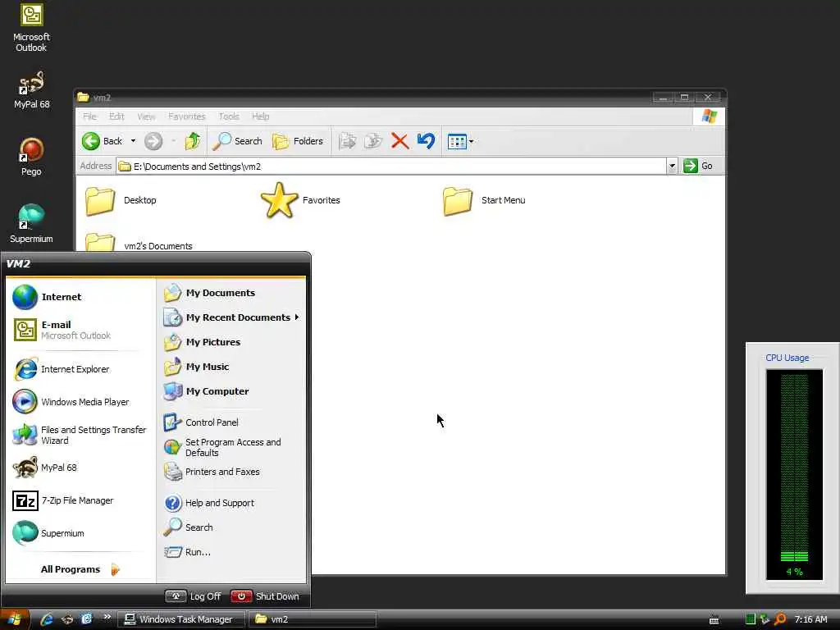Launch Supermium desktop shortcut
The width and height of the screenshot is (840, 630).
(31, 224)
